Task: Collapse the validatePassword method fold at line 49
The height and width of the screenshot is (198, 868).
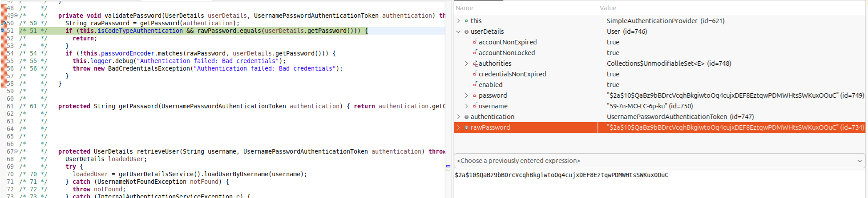Action: click(16, 16)
